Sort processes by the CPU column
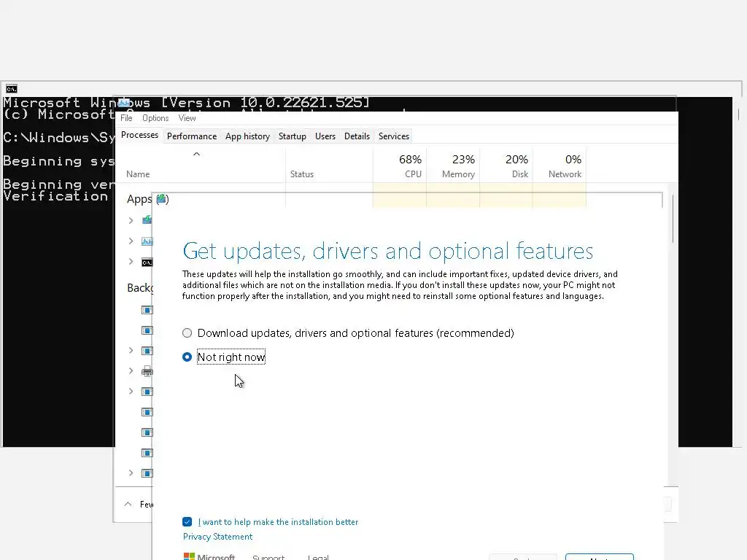The height and width of the screenshot is (560, 747). point(400,166)
